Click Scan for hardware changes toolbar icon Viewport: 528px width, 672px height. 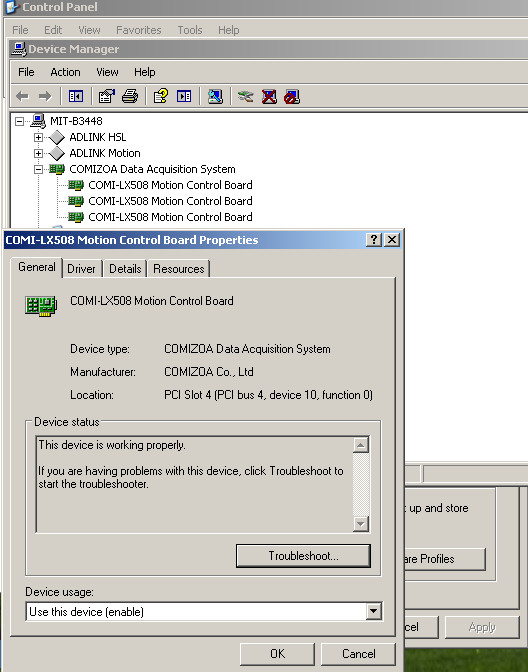point(215,96)
